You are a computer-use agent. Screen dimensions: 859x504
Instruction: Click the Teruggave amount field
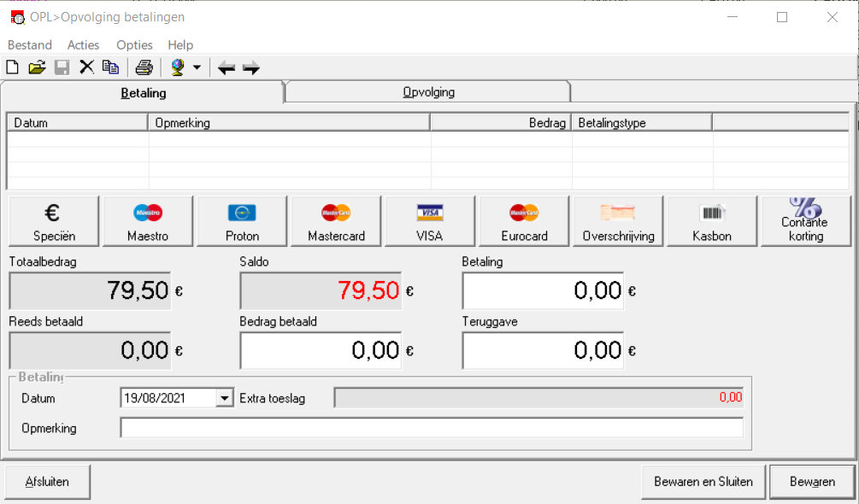tap(543, 350)
